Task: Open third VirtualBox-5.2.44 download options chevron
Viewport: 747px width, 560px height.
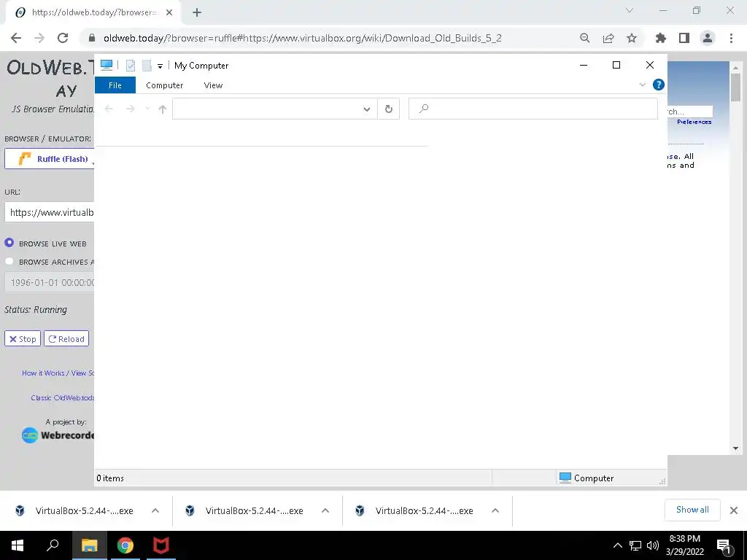Action: [x=495, y=510]
